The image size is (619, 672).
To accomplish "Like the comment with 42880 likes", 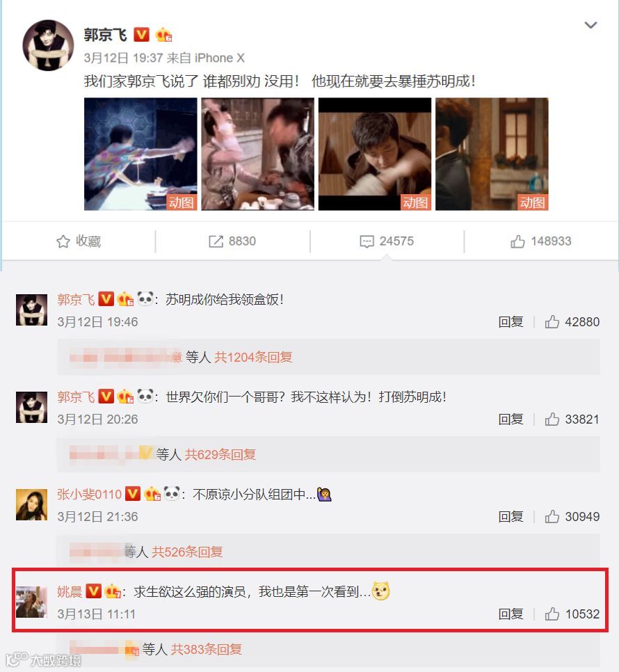I will coord(552,322).
